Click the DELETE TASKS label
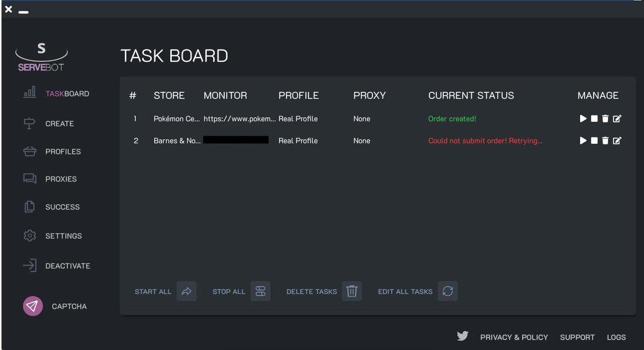The height and width of the screenshot is (350, 644). coord(312,291)
